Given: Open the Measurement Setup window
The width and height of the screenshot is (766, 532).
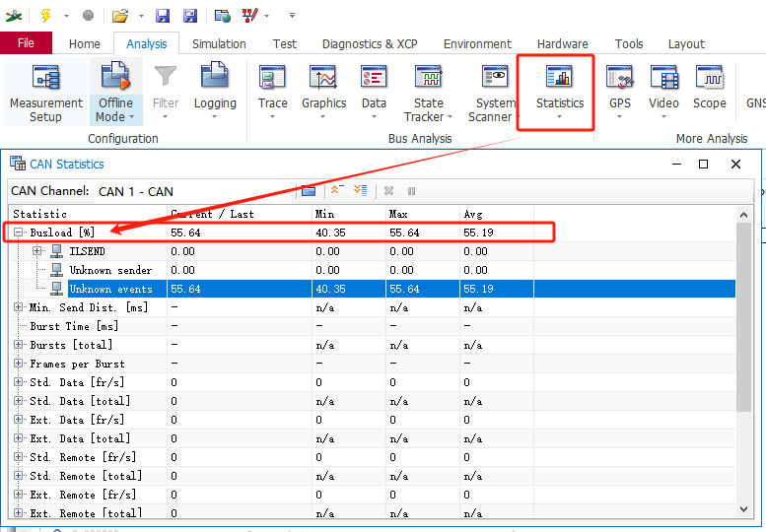Looking at the screenshot, I should coord(46,93).
